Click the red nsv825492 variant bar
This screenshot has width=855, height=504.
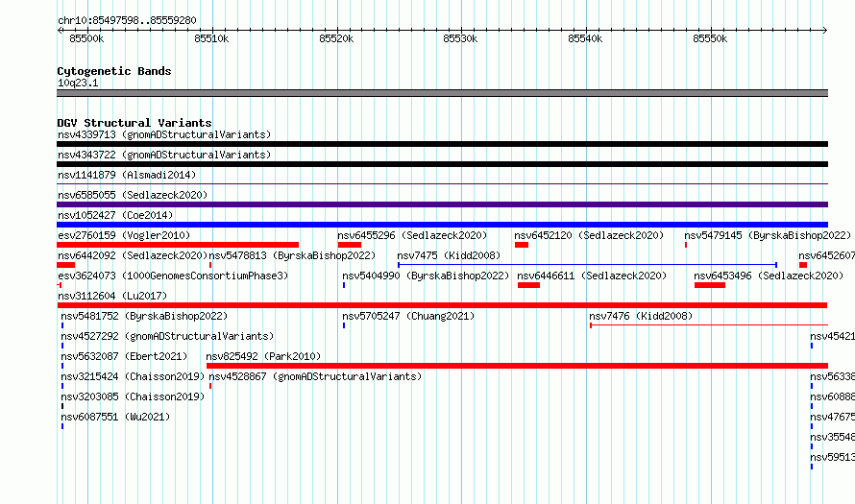517,366
